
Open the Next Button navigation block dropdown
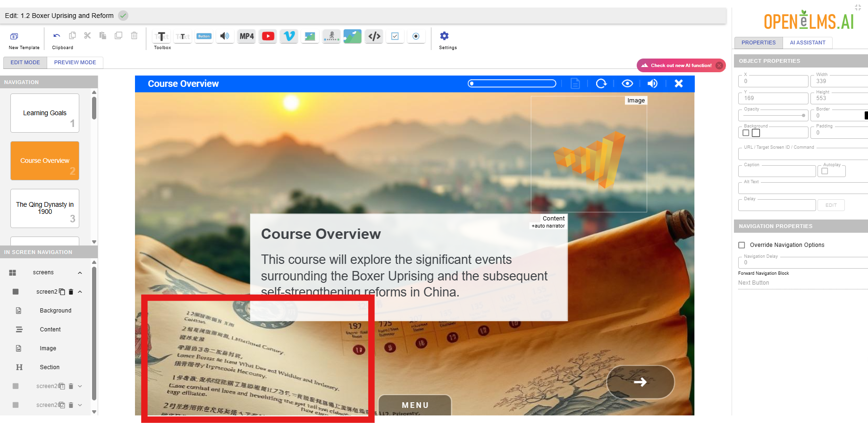(802, 283)
